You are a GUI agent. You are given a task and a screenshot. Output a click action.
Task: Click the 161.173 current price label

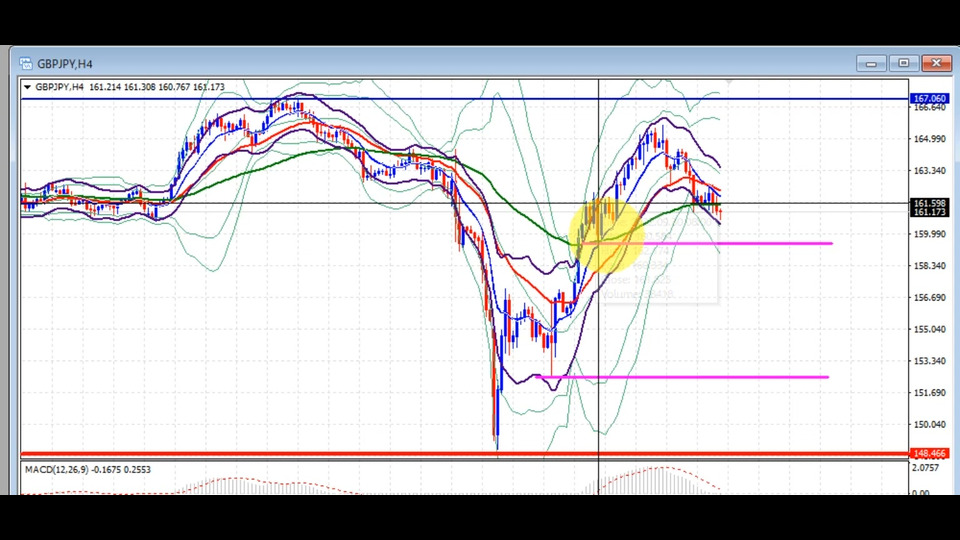929,212
